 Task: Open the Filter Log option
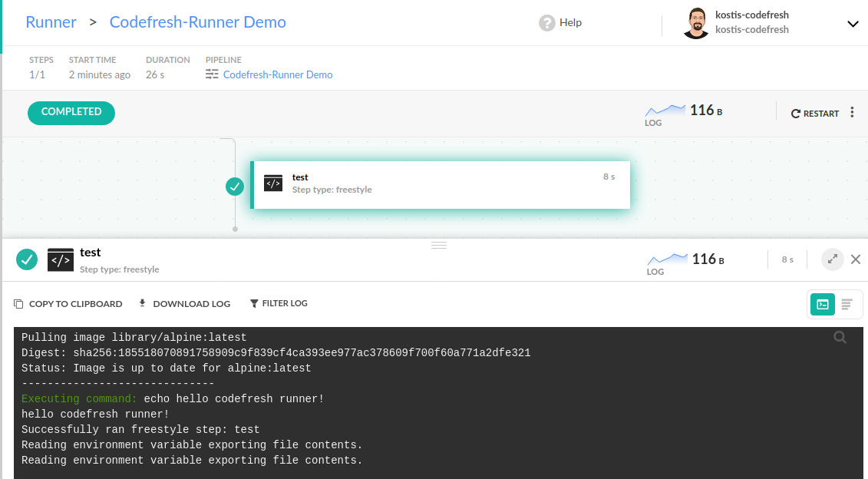coord(279,304)
